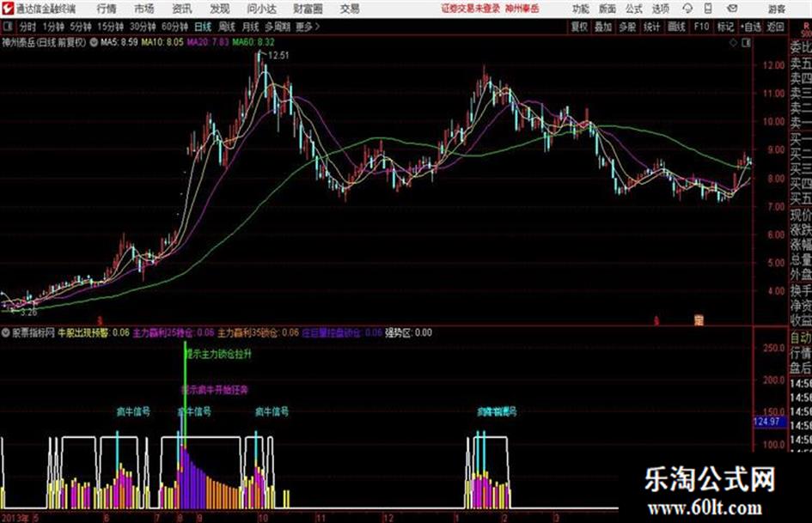Open the 资讯 menu

point(182,9)
